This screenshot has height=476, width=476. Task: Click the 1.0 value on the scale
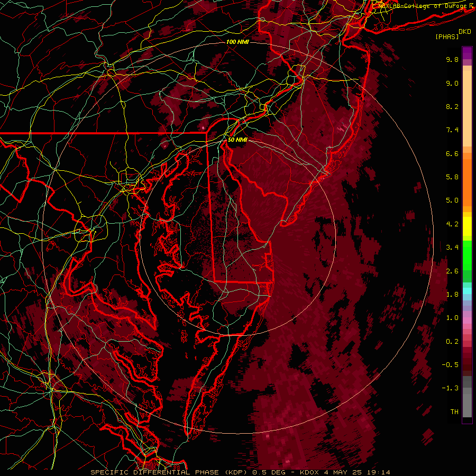452,318
